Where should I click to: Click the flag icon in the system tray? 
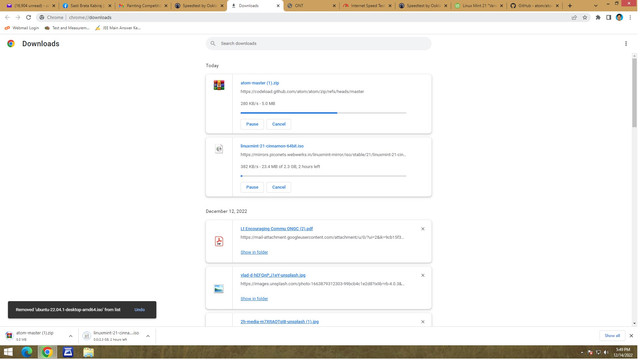(x=590, y=352)
